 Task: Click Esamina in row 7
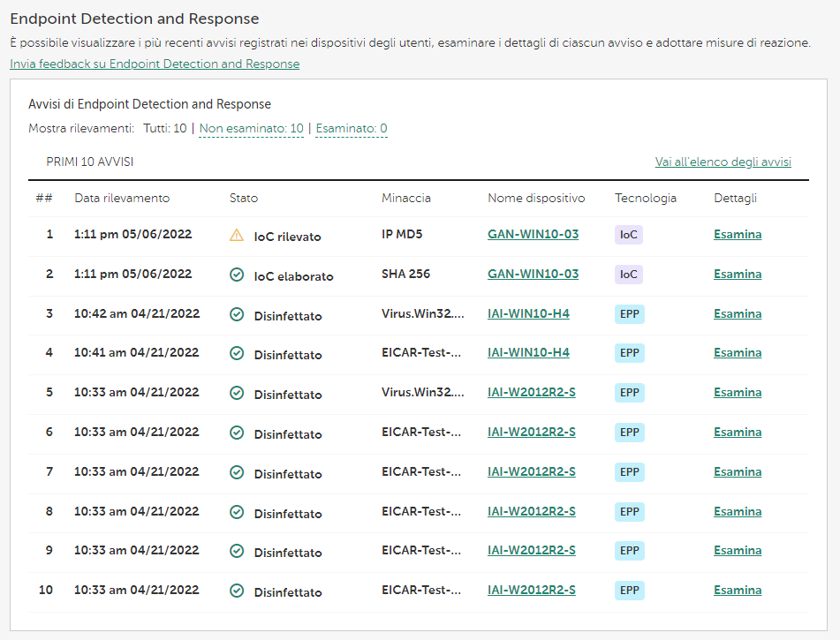coord(737,471)
